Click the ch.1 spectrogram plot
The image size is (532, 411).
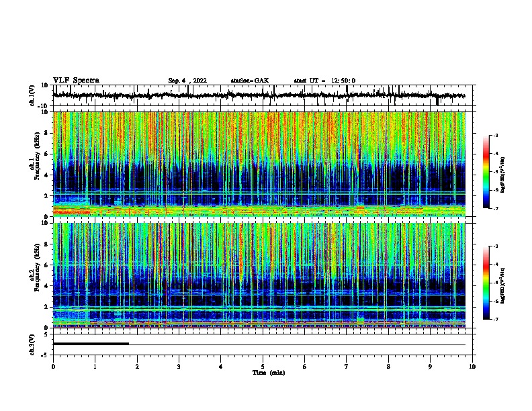[x=259, y=164]
